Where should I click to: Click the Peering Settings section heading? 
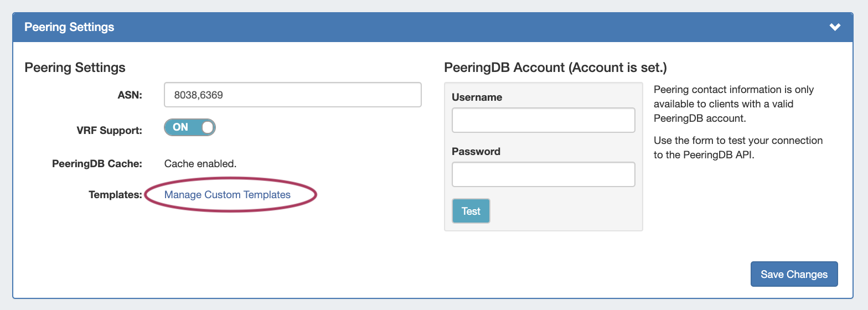click(75, 68)
